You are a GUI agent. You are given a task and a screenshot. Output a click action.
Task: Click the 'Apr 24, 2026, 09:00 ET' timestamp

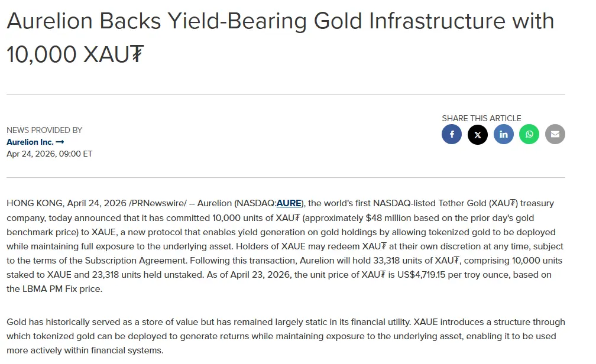coord(50,154)
